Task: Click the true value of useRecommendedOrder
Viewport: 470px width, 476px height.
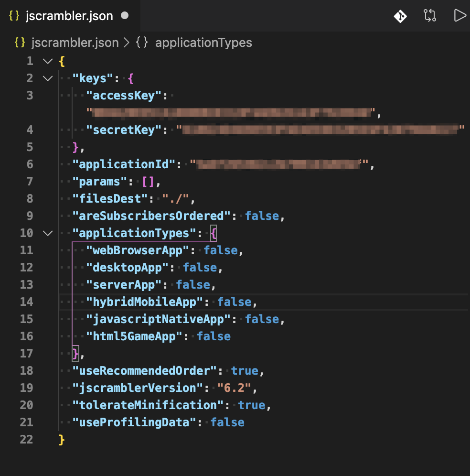Action: [x=245, y=371]
